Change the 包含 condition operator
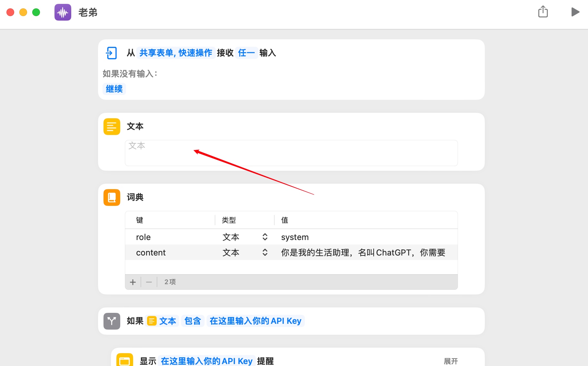 point(193,321)
